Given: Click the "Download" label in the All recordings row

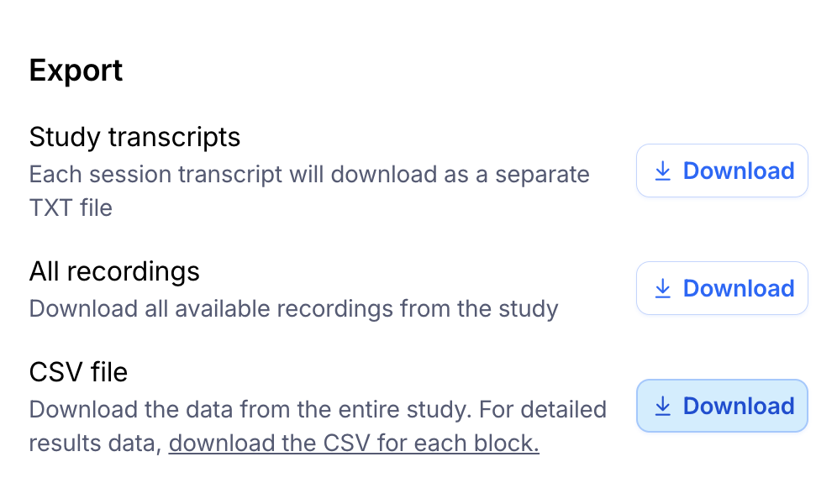Looking at the screenshot, I should point(738,289).
